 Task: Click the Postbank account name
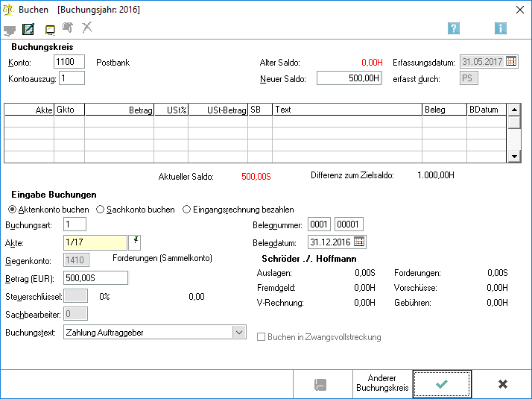click(x=113, y=63)
